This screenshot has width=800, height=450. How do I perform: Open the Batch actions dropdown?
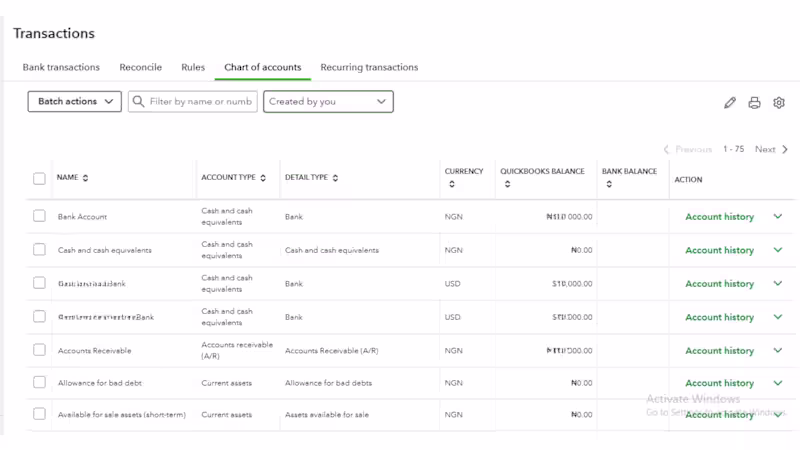pos(75,101)
